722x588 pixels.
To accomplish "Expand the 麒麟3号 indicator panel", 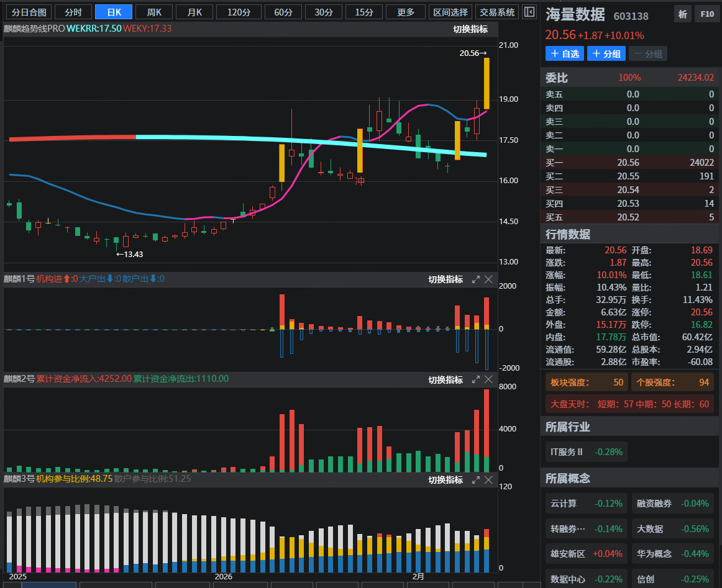I will tap(476, 480).
